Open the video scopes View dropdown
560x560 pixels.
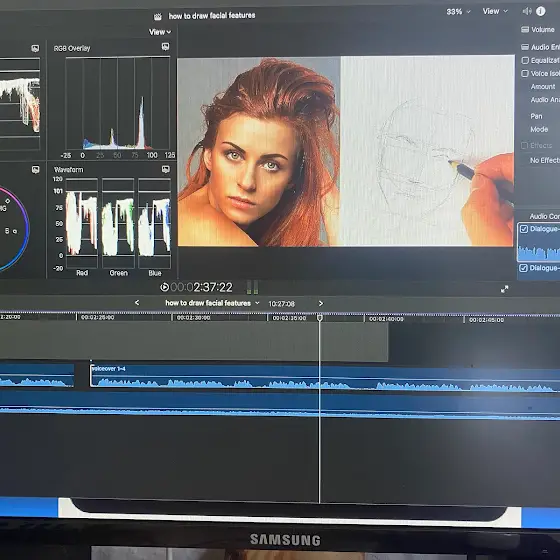(160, 32)
